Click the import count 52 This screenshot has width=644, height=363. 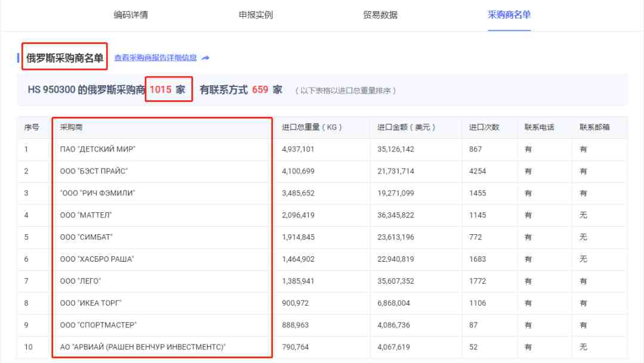pyautogui.click(x=473, y=347)
